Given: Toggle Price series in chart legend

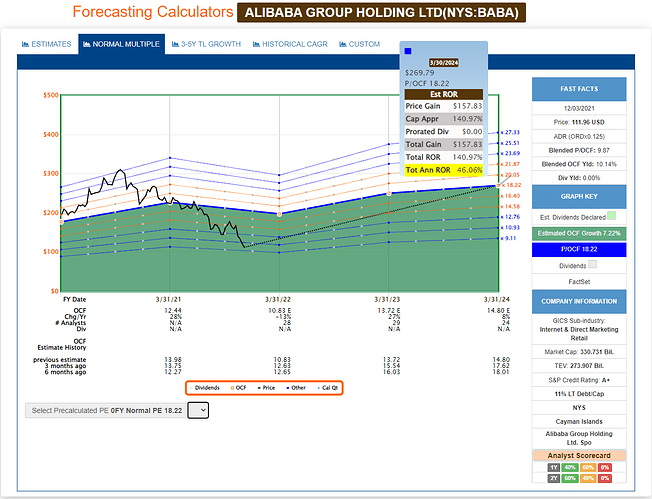Looking at the screenshot, I should pyautogui.click(x=267, y=388).
